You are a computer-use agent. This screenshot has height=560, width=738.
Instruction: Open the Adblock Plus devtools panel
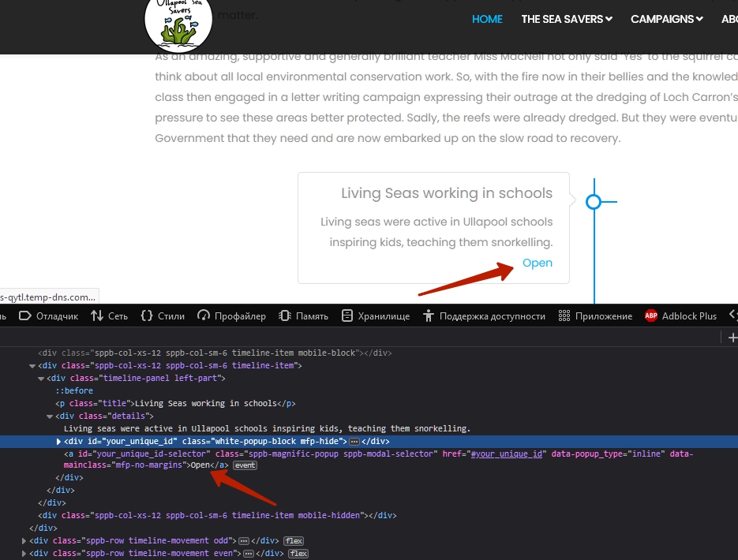coord(680,315)
